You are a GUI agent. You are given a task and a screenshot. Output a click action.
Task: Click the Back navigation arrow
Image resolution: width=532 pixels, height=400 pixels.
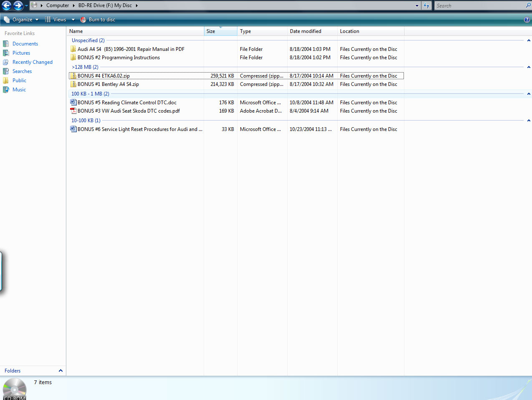point(7,5)
